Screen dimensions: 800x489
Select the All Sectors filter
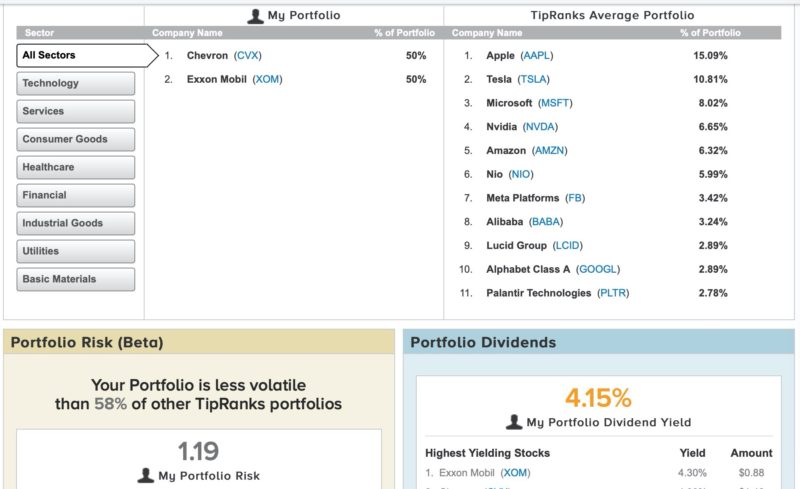pos(87,55)
